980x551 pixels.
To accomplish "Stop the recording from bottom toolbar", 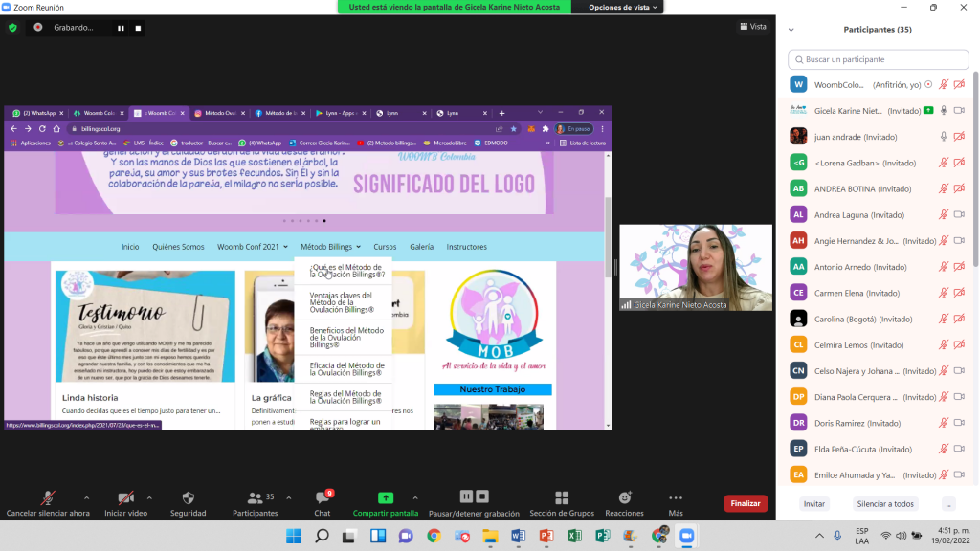I will 482,496.
